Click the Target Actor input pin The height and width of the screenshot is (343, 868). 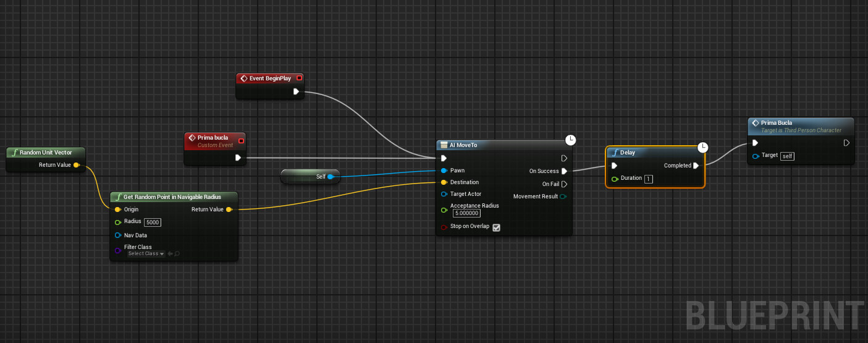[444, 194]
